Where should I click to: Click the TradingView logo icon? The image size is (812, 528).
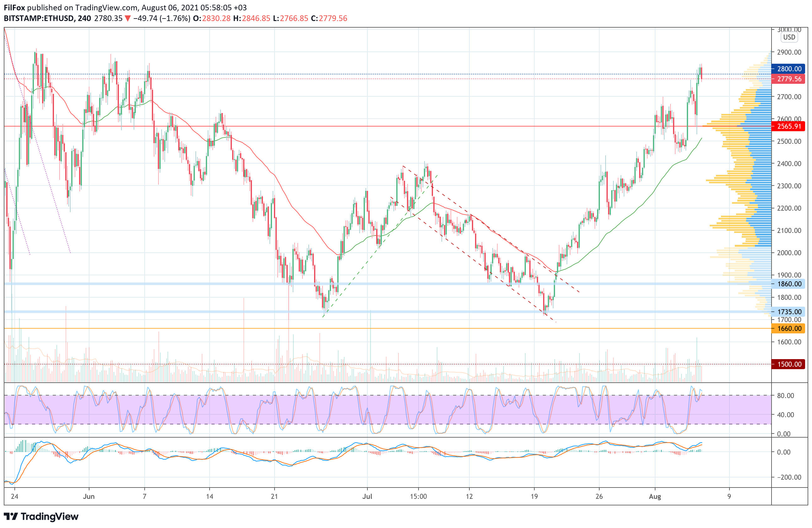11,516
